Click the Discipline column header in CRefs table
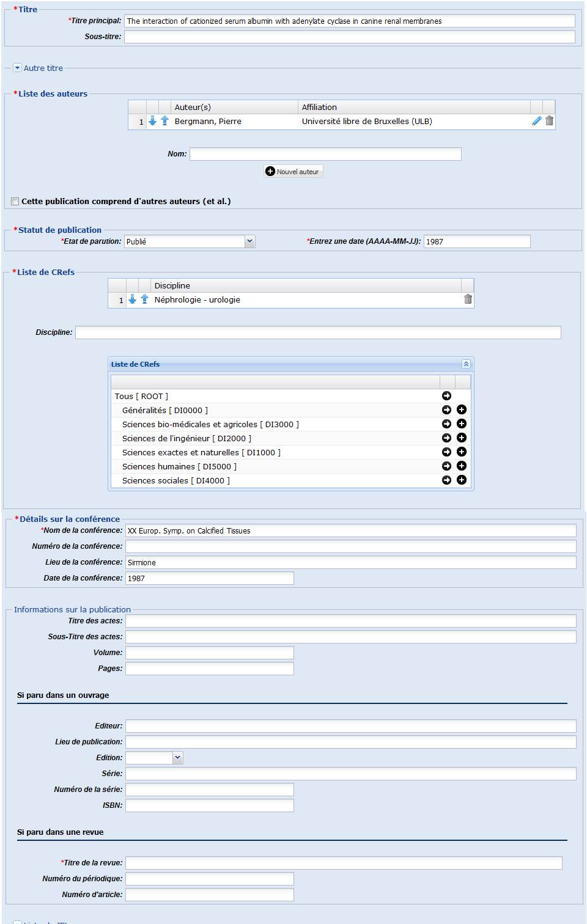 pyautogui.click(x=306, y=285)
